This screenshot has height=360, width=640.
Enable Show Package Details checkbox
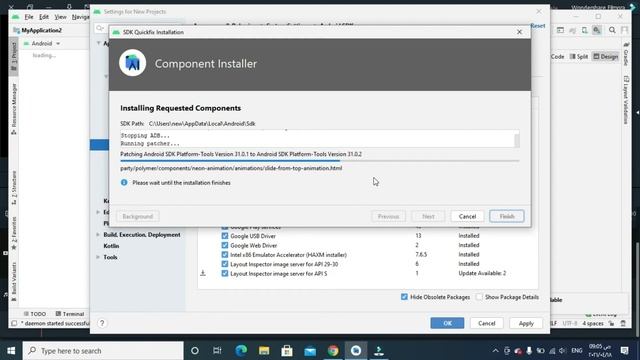coord(479,297)
